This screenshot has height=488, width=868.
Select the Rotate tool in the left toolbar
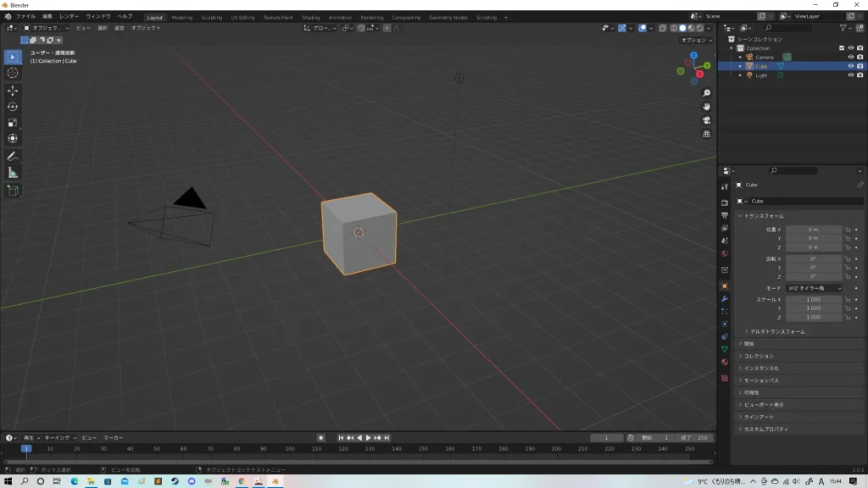[13, 107]
